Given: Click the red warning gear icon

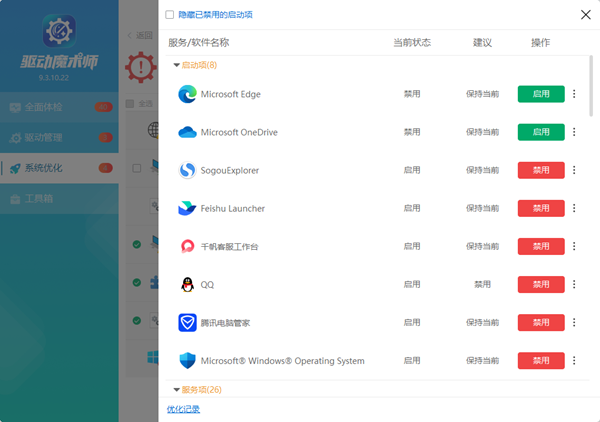Looking at the screenshot, I should (x=141, y=67).
